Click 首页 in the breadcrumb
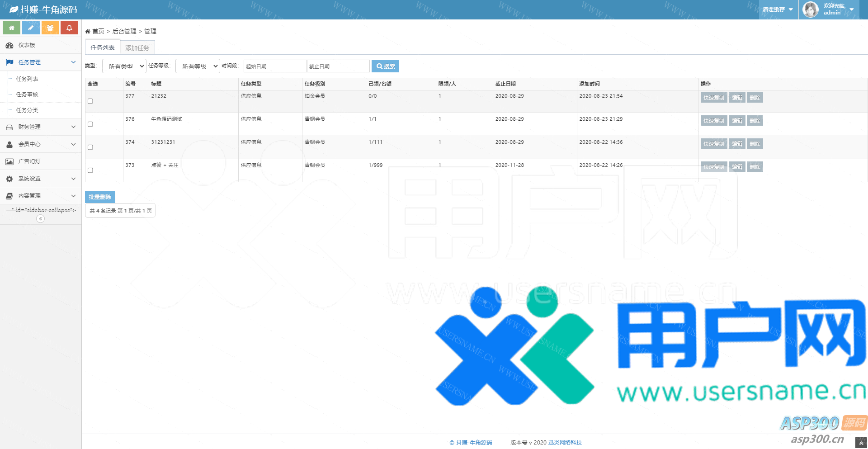Screen dimensions: 868x449 [x=98, y=31]
